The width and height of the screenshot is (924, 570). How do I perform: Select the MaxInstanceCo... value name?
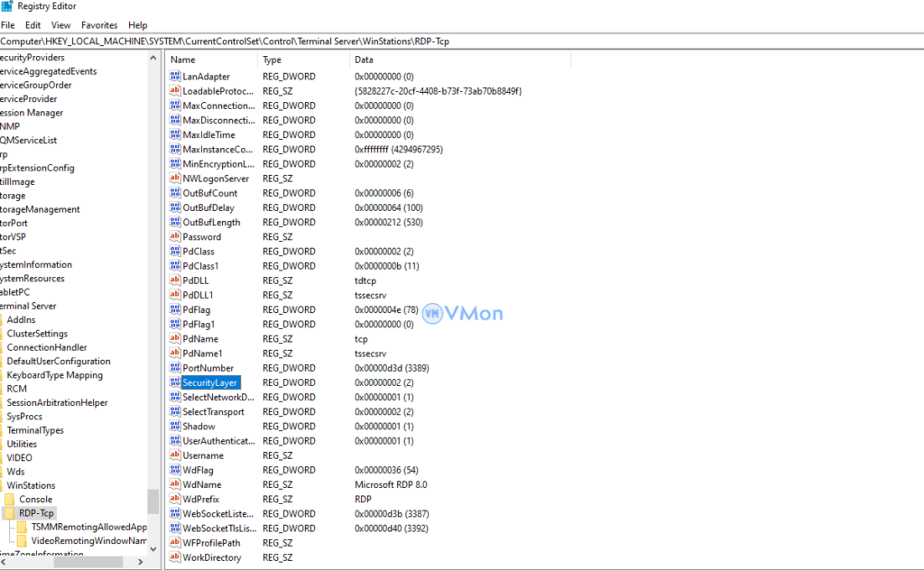point(217,149)
